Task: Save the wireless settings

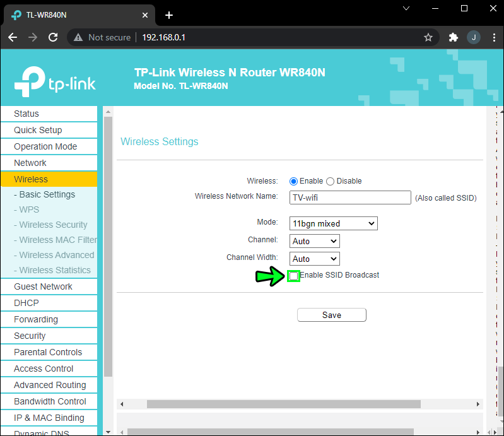Action: coord(332,315)
